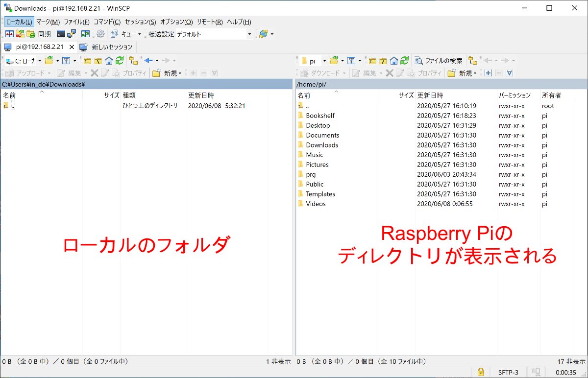Close the pi@192.168.2.21 session tab
This screenshot has height=378, width=588.
pyautogui.click(x=72, y=47)
